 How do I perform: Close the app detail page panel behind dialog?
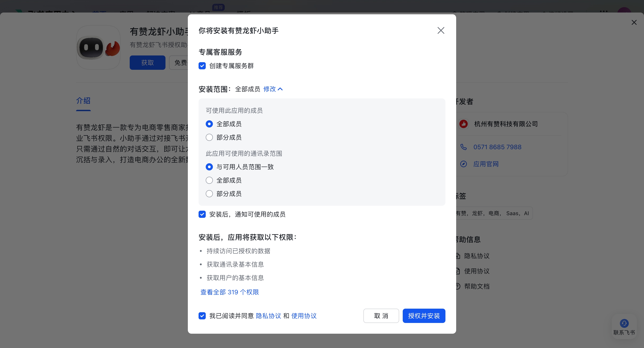(634, 23)
